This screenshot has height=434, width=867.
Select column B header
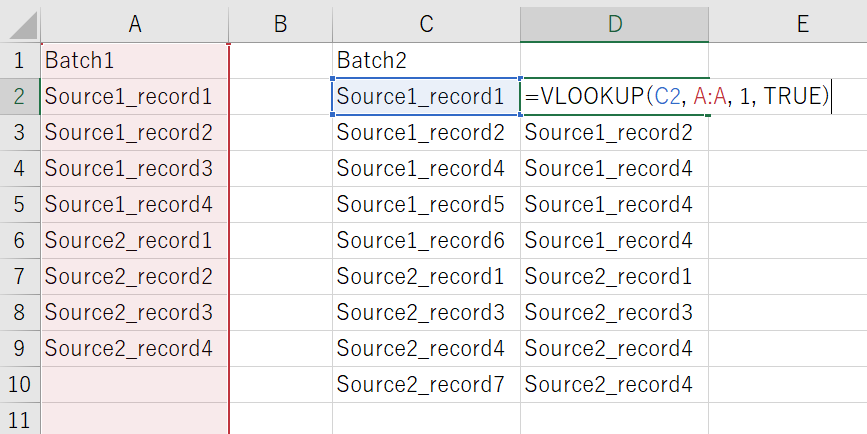tap(280, 24)
